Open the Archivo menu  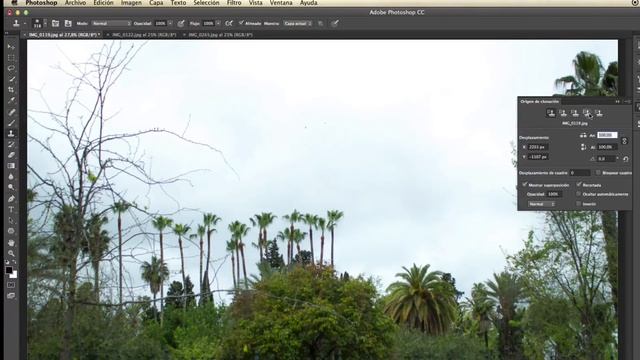(76, 3)
